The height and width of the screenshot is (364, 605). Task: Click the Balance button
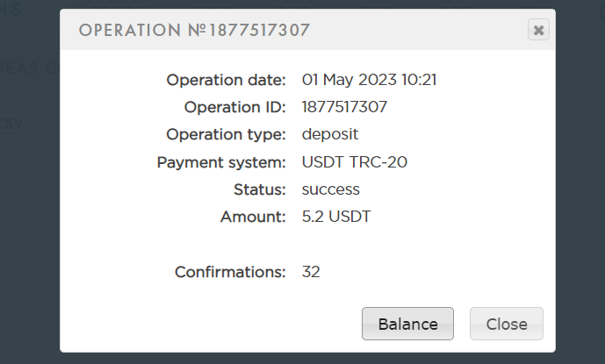coord(407,324)
